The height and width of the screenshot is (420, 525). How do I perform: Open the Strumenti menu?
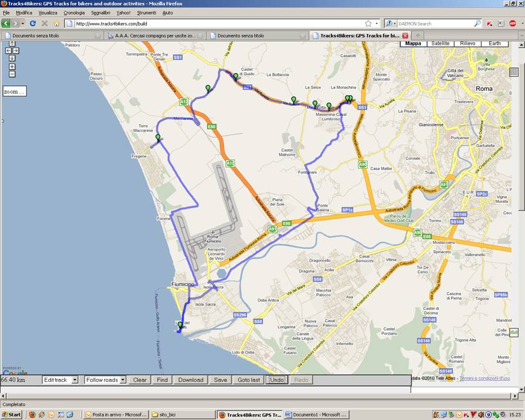pos(146,13)
